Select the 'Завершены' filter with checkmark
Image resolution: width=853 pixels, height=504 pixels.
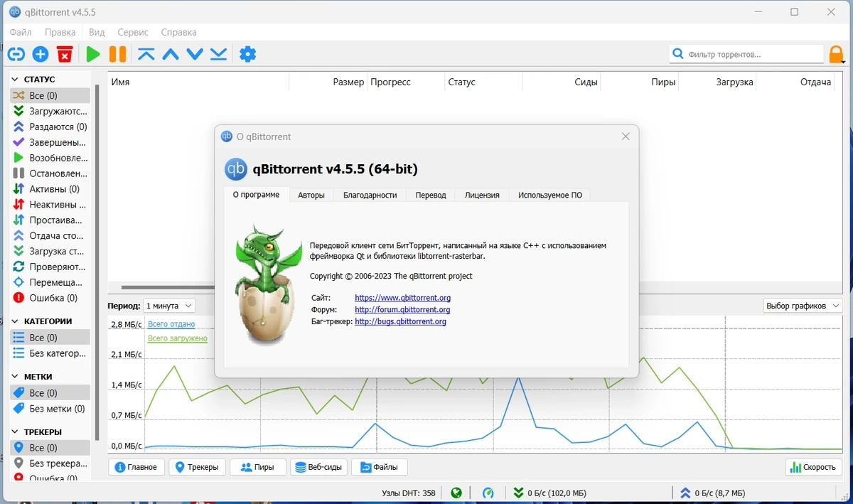tap(50, 142)
